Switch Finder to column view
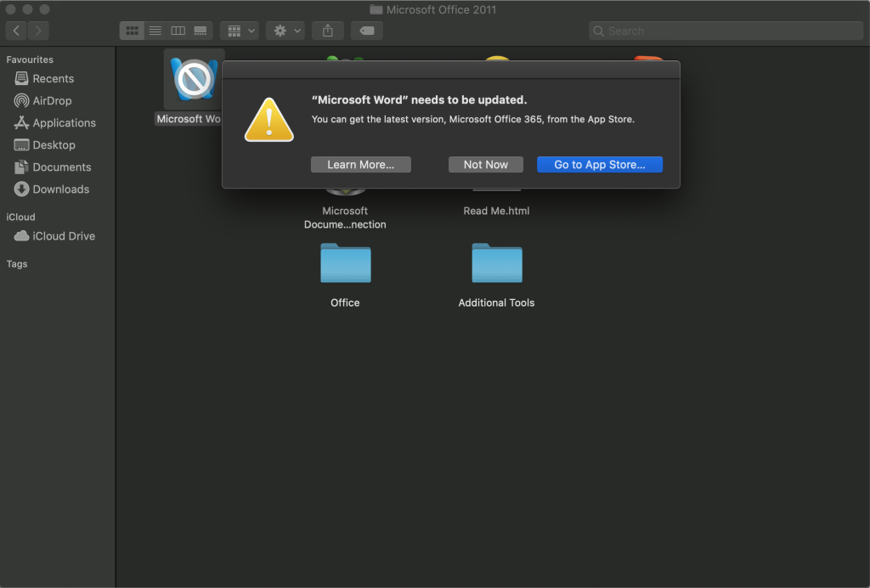Image resolution: width=870 pixels, height=588 pixels. coord(178,31)
